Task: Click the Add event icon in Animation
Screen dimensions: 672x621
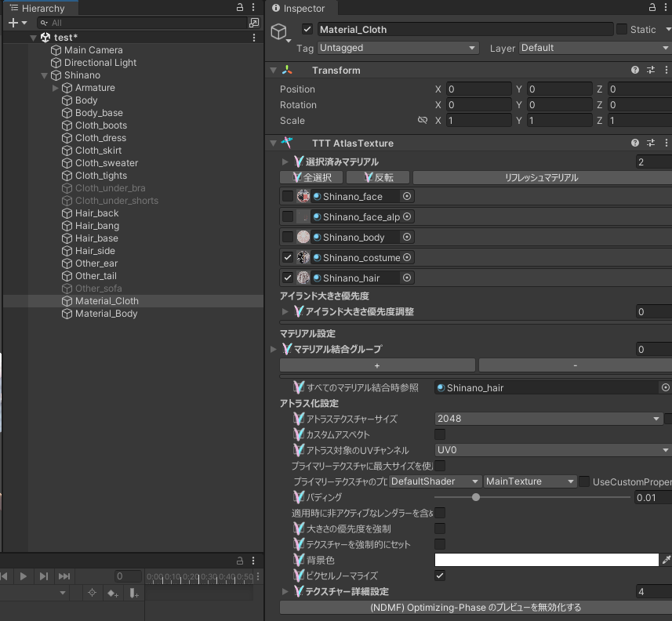Action: click(134, 594)
